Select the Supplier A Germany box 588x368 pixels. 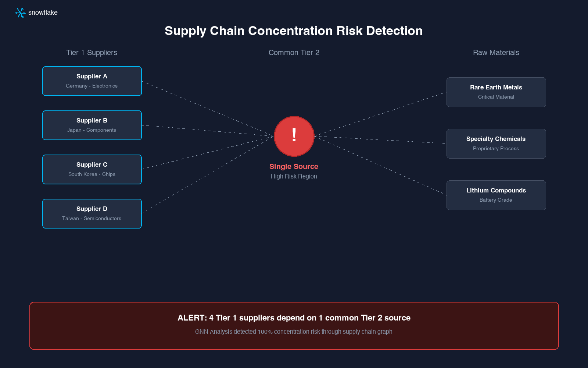pos(92,81)
